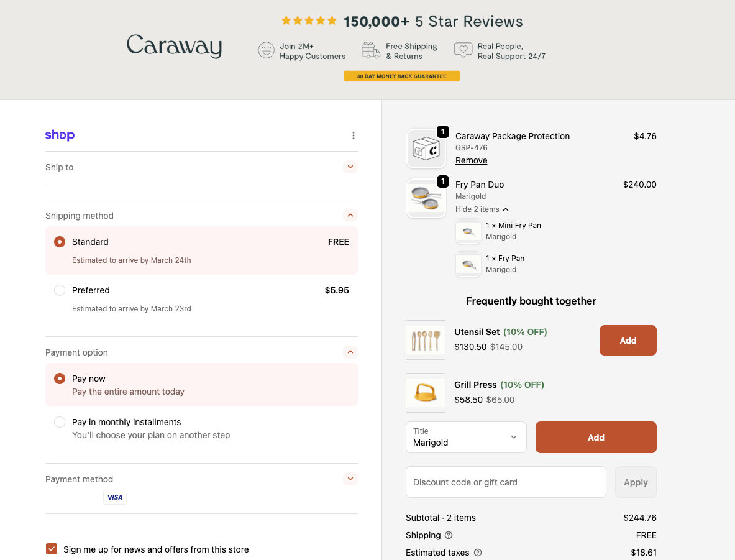Click the 'Estimated to arrive by March 24th' text
The image size is (735, 560).
click(131, 260)
